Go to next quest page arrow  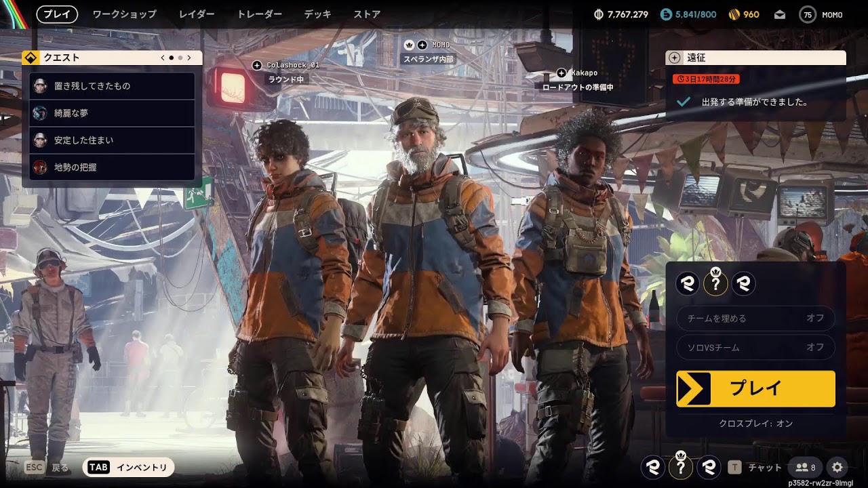click(x=189, y=58)
